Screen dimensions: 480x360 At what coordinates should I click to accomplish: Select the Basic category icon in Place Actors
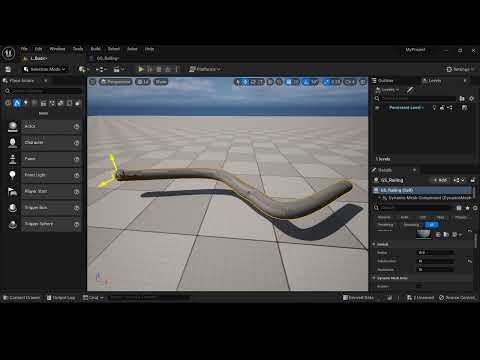pyautogui.click(x=17, y=103)
